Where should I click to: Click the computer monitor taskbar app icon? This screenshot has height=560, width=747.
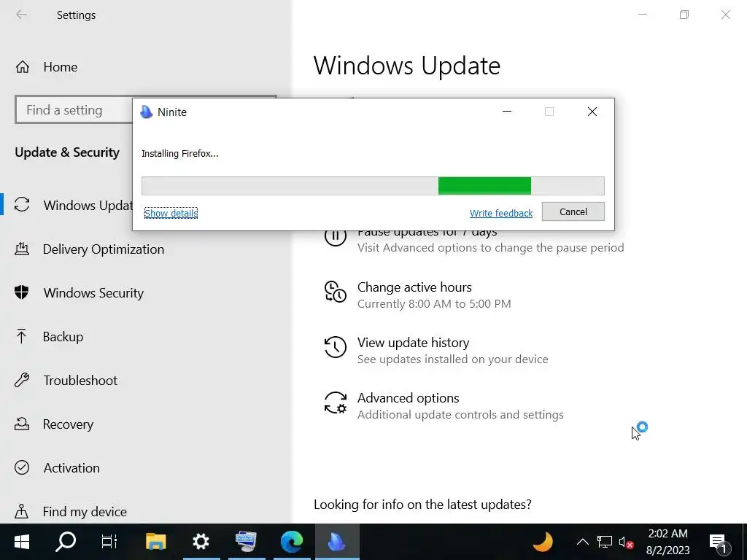[x=247, y=542]
